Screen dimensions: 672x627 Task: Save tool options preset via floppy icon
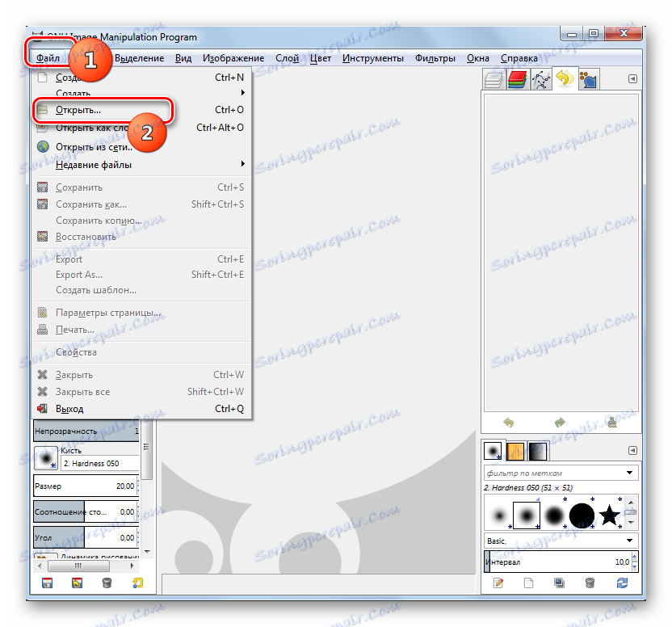tap(47, 583)
